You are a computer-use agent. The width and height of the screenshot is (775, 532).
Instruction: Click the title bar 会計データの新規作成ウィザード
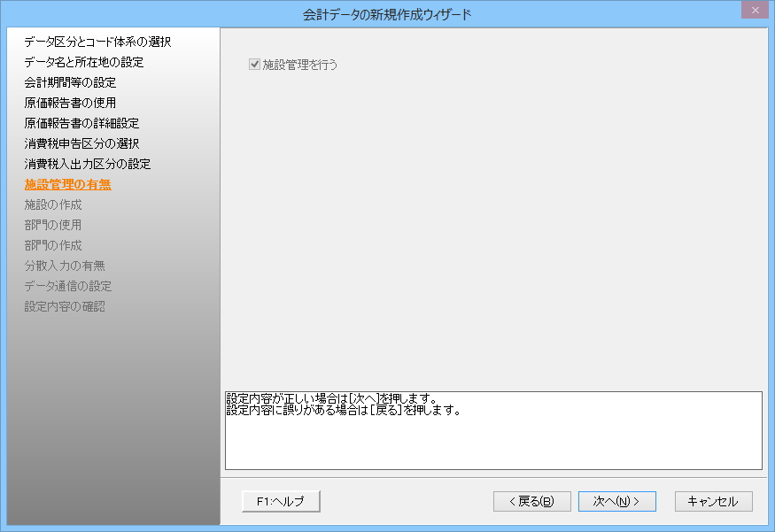387,15
